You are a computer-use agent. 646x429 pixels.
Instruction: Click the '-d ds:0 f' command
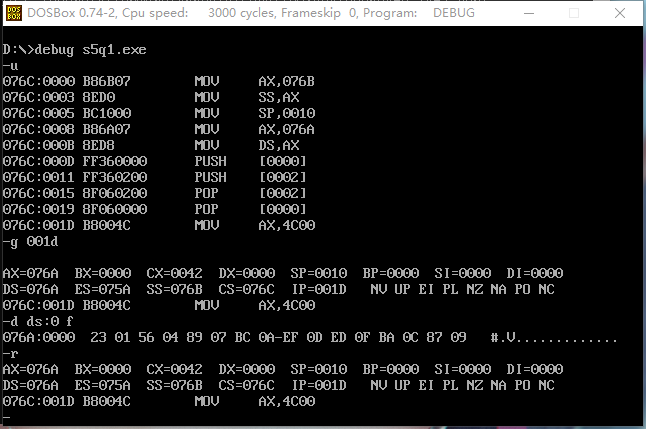coord(38,321)
